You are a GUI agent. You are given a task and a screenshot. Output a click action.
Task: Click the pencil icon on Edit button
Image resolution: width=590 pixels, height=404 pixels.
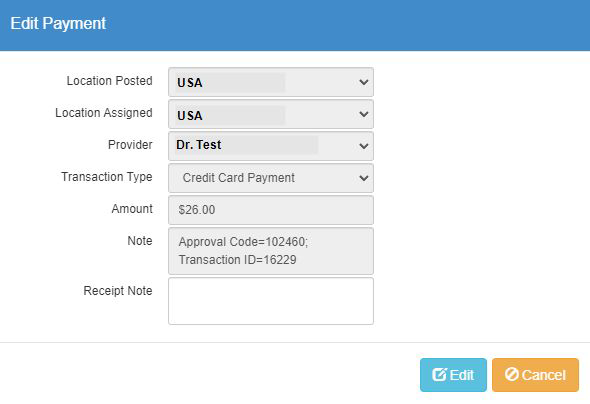point(439,375)
